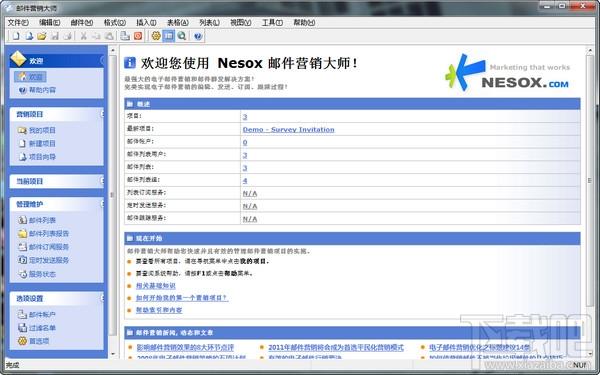Open 帮助内容 in the sidebar
The height and width of the screenshot is (375, 600).
[x=37, y=90]
